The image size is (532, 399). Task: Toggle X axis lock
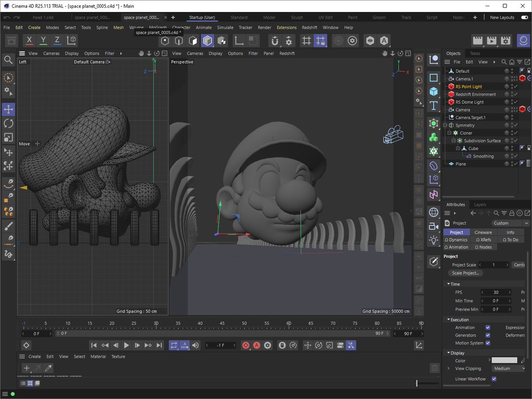coord(29,41)
